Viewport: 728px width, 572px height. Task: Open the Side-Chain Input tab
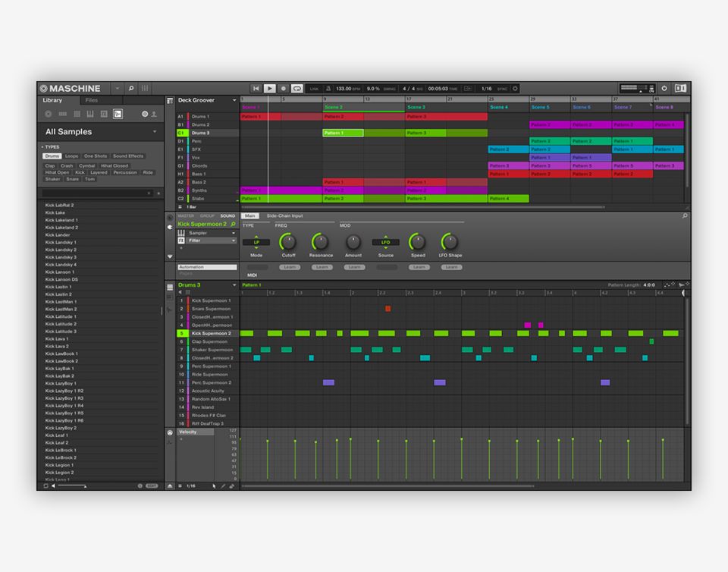(284, 216)
